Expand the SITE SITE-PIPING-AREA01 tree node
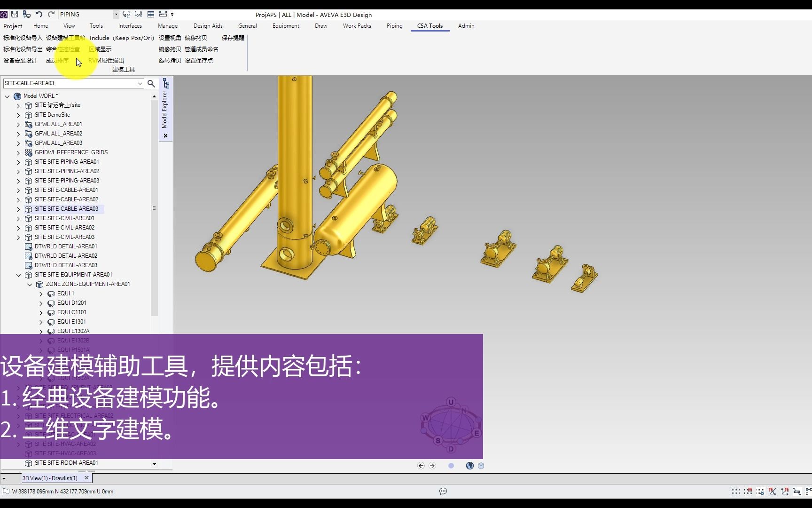This screenshot has height=508, width=812. coord(18,162)
